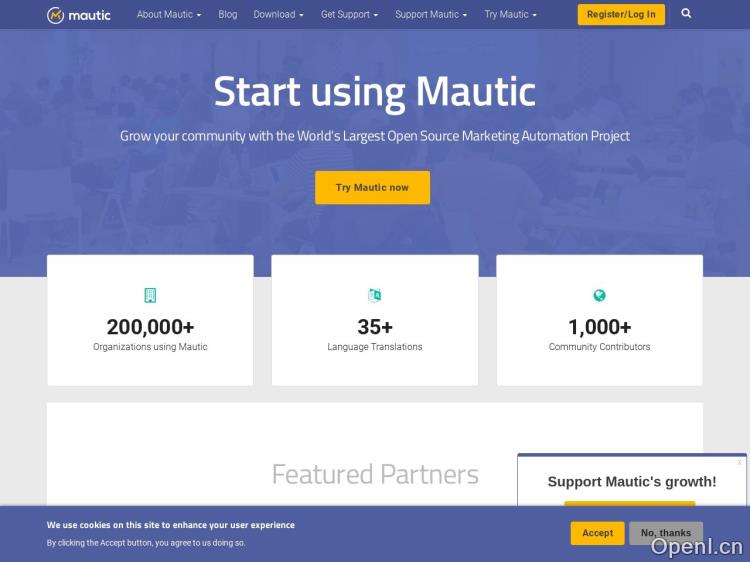Click the Language Translations label

tap(375, 347)
